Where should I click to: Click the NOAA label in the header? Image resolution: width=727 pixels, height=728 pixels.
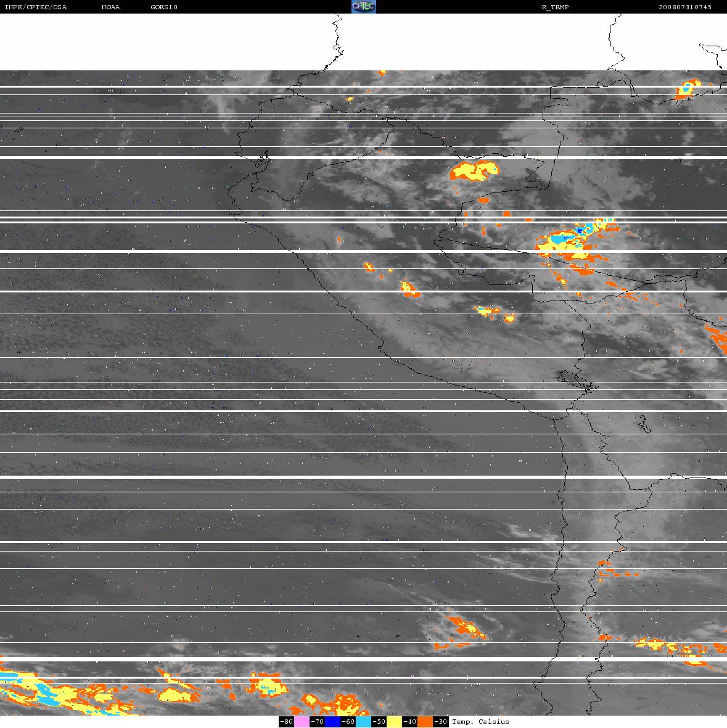(x=110, y=7)
